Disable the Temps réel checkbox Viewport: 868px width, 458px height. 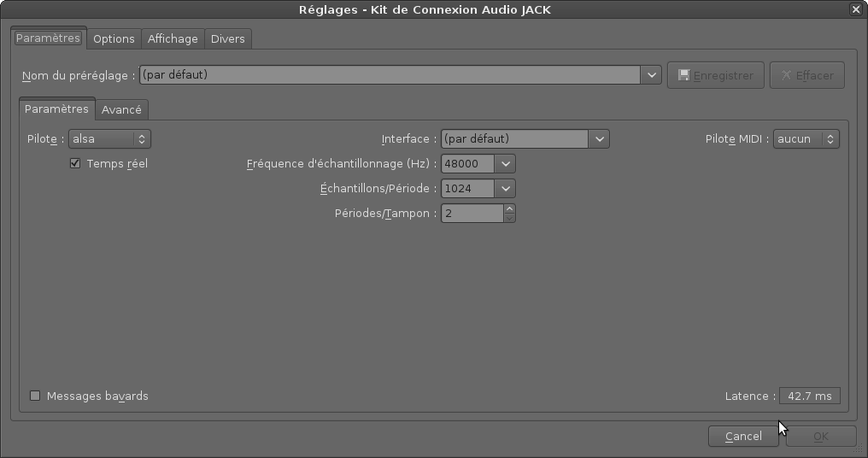coord(75,163)
